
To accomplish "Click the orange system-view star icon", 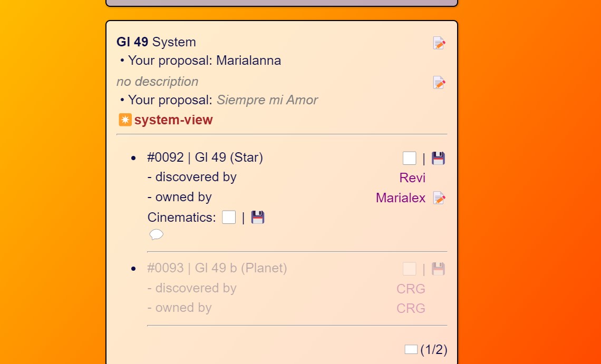I will click(x=125, y=120).
